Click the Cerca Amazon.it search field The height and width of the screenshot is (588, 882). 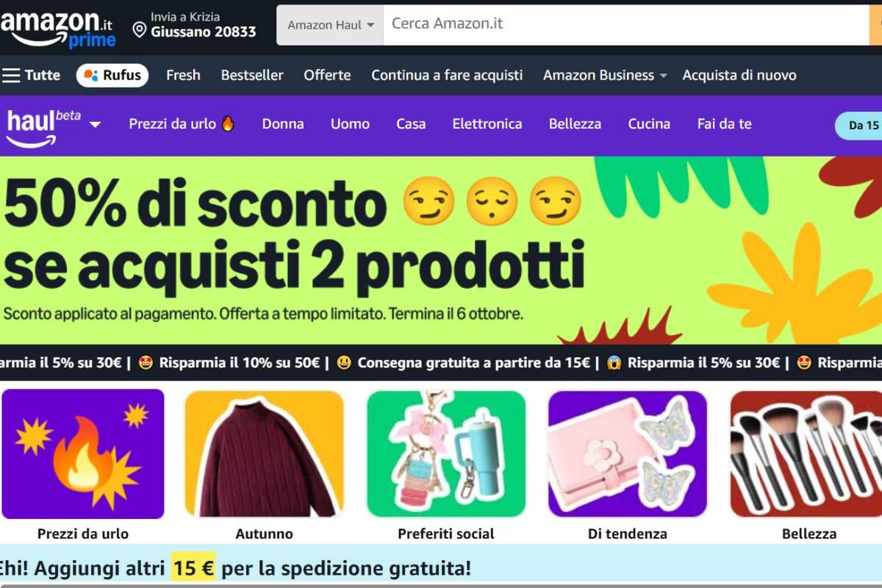pyautogui.click(x=626, y=25)
